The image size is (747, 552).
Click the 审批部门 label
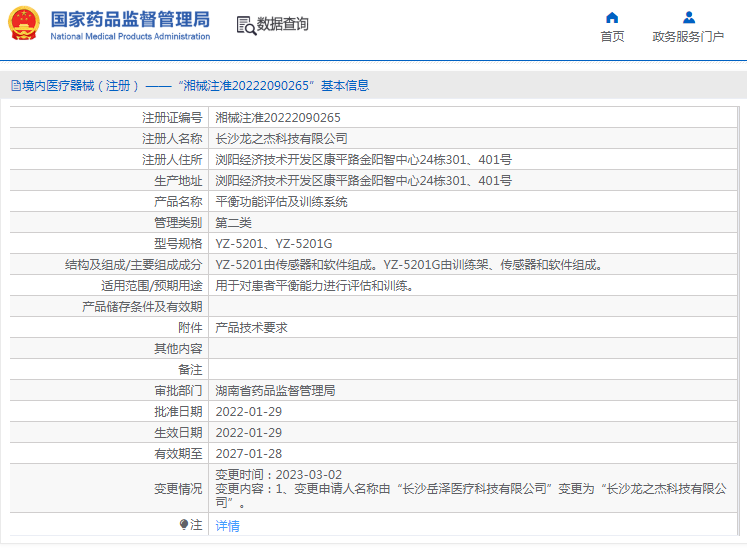(x=178, y=391)
